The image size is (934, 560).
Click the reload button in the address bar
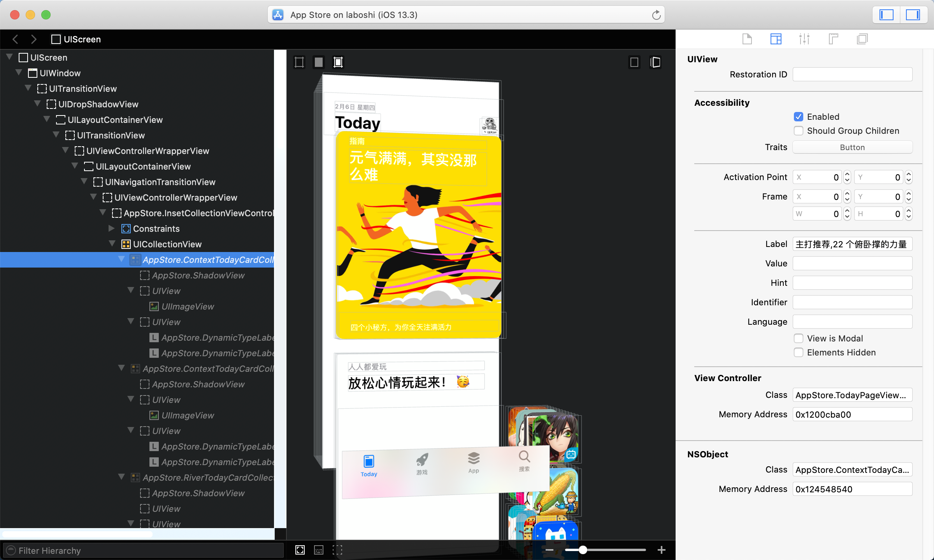click(x=656, y=15)
